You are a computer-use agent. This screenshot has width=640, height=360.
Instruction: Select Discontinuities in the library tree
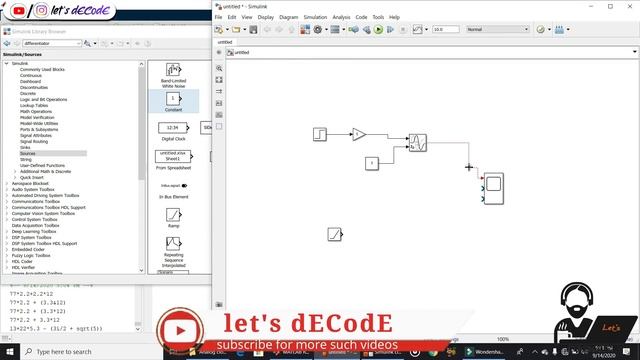pos(34,87)
